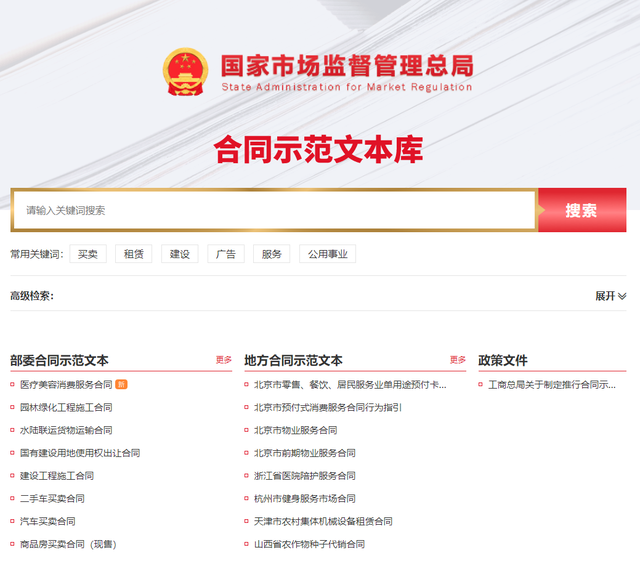
Task: Open 汽车买卖合同 link
Action: pos(48,522)
